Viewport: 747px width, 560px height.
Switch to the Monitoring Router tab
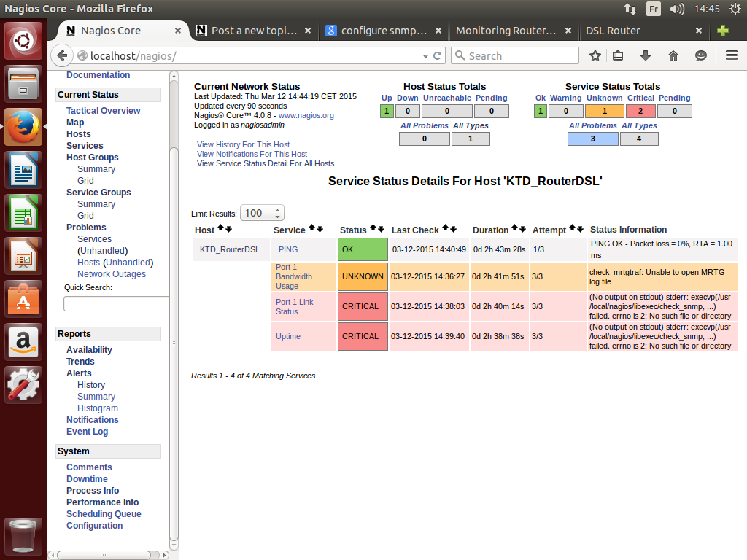[x=506, y=31]
